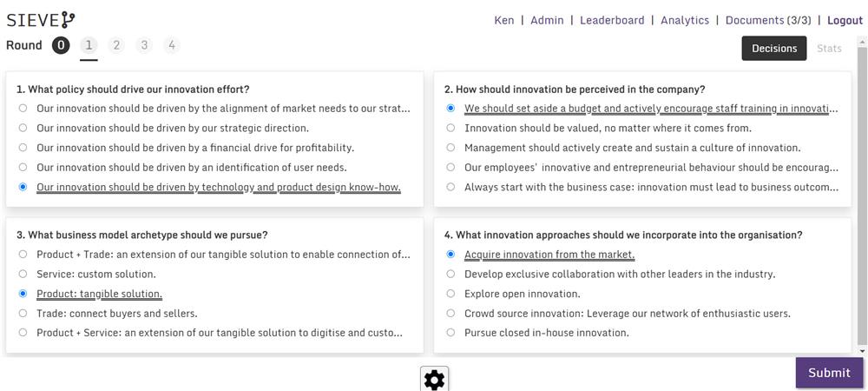868x391 pixels.
Task: Open the Analytics page
Action: point(685,20)
